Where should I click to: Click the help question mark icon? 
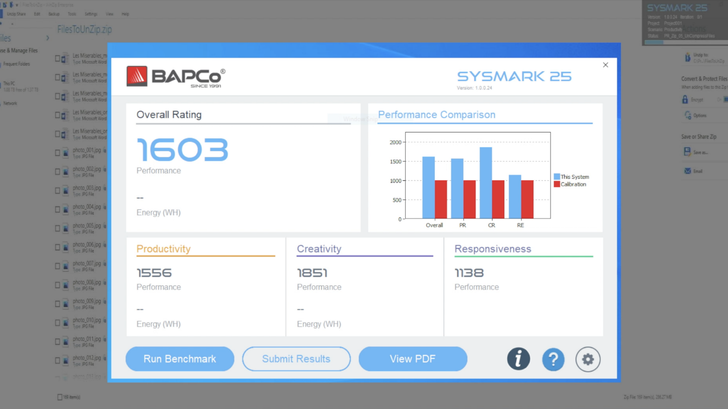553,359
